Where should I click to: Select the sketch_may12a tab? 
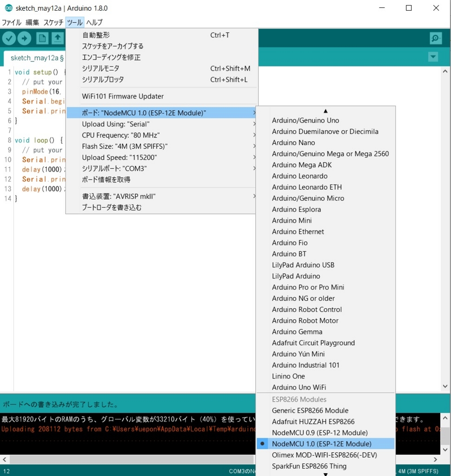pos(37,58)
